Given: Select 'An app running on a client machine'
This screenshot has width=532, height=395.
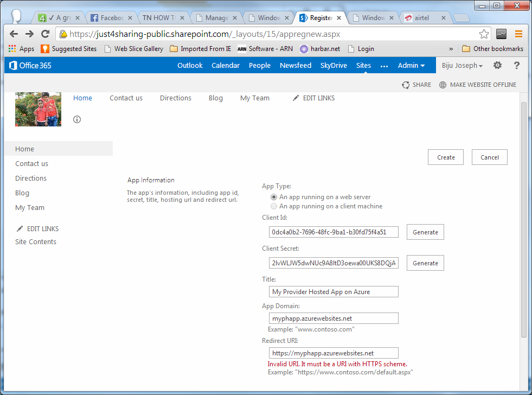Looking at the screenshot, I should coord(273,206).
